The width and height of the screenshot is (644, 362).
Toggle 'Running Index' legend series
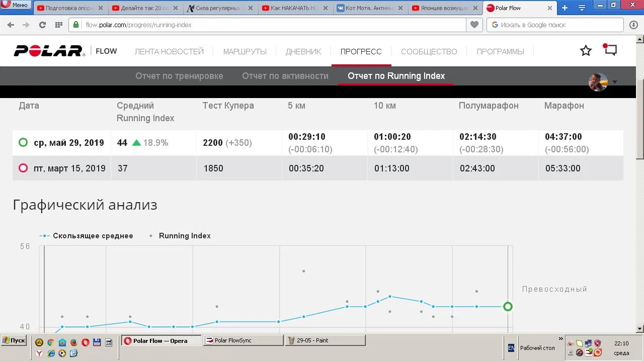coord(180,236)
